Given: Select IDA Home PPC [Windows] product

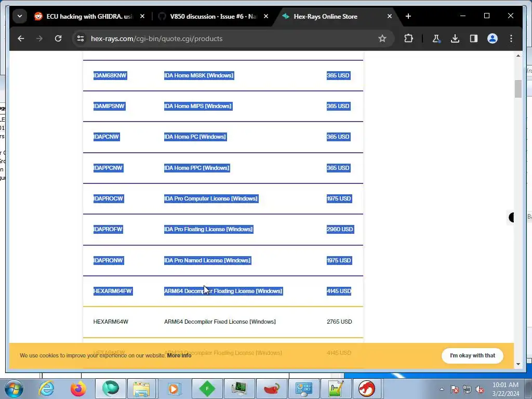Looking at the screenshot, I should [x=197, y=168].
